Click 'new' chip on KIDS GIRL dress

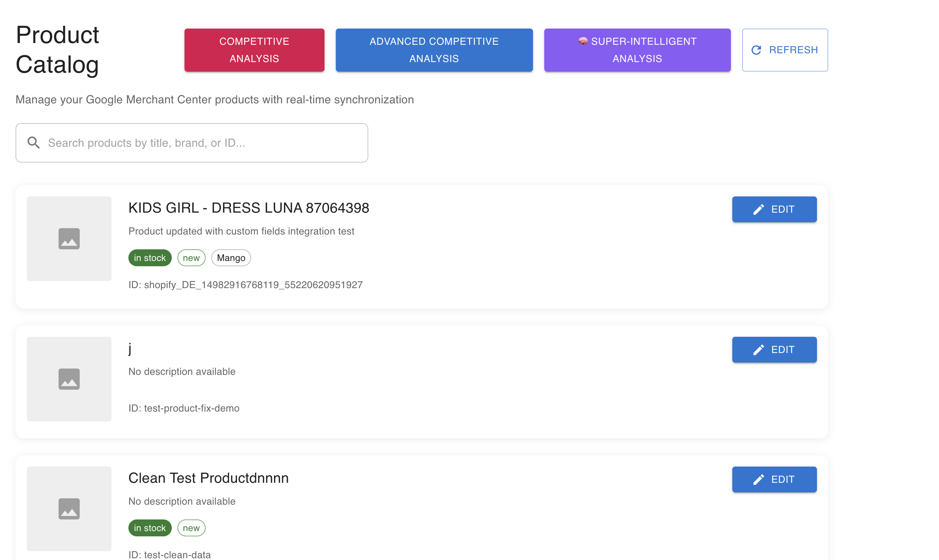(191, 258)
